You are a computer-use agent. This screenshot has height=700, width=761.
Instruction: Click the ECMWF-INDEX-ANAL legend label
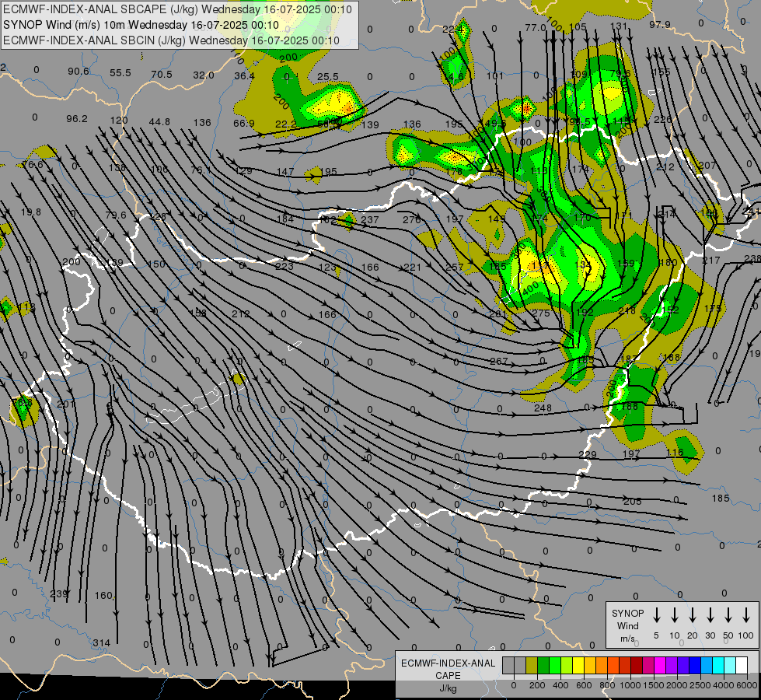click(x=448, y=663)
